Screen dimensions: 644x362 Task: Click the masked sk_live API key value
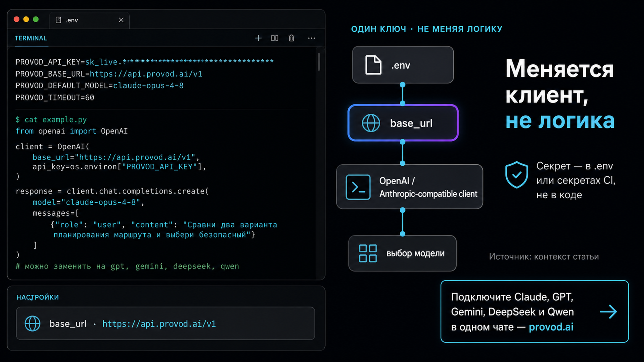[x=179, y=61]
